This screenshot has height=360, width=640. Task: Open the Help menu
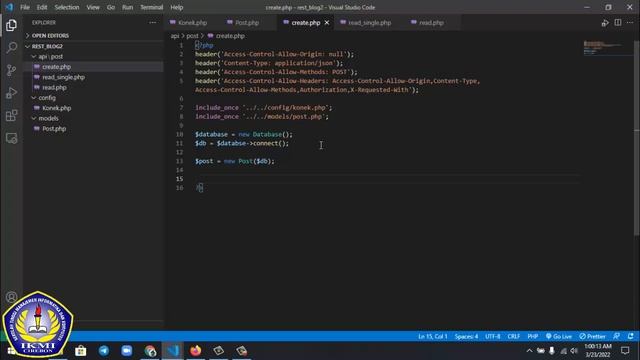click(x=176, y=7)
